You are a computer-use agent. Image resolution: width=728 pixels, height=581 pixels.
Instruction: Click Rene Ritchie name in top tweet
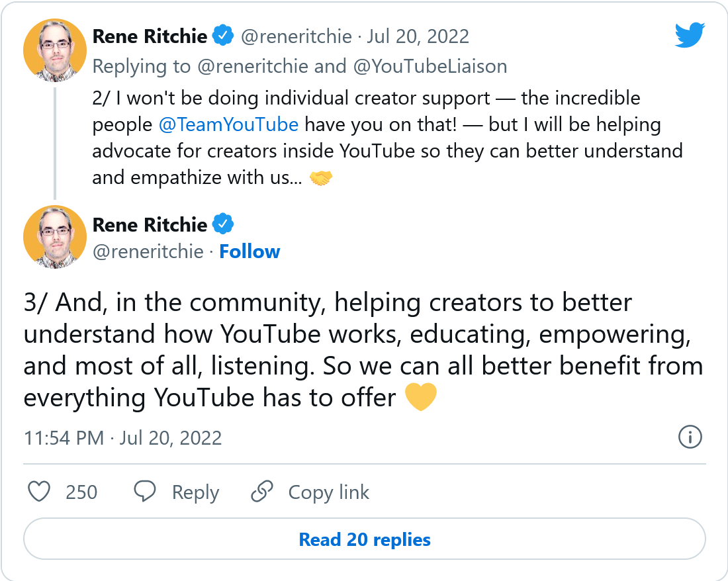150,36
